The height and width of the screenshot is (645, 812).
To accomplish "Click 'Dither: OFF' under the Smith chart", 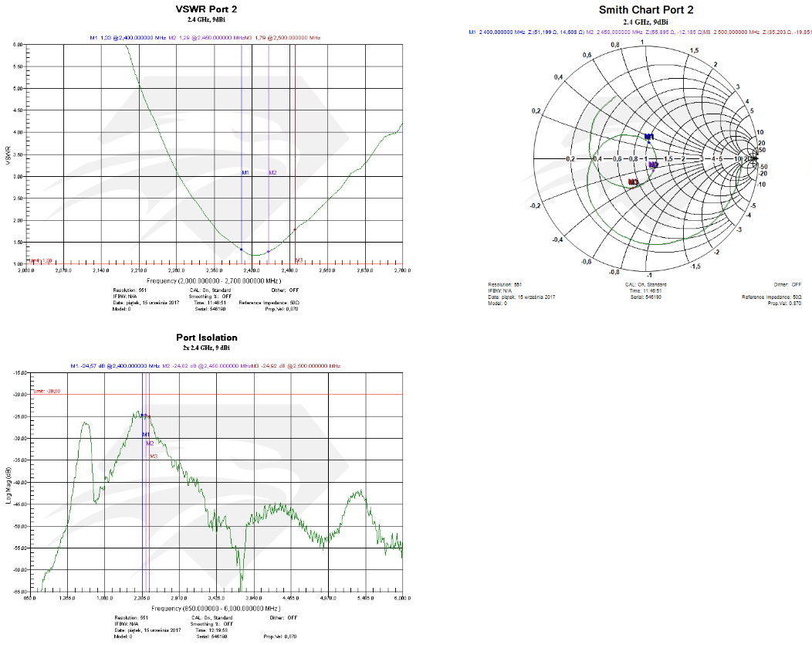I will [787, 284].
